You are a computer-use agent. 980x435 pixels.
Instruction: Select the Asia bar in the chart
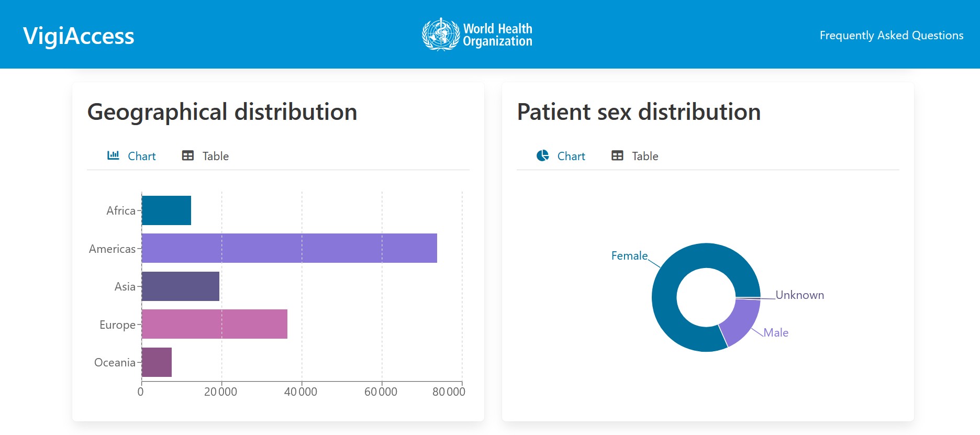pos(181,286)
